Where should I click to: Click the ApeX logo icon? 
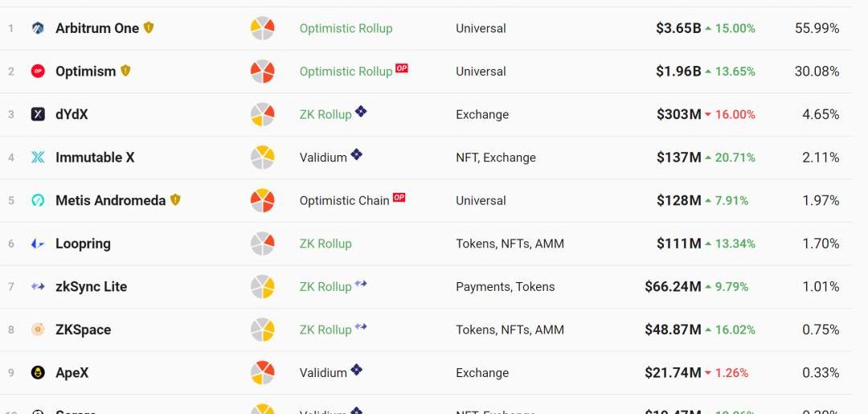(x=38, y=372)
